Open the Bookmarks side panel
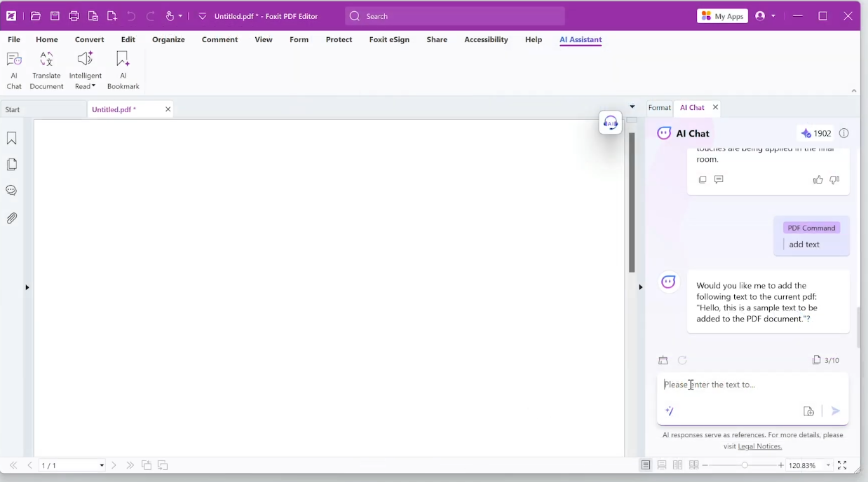The image size is (868, 482). 12,139
